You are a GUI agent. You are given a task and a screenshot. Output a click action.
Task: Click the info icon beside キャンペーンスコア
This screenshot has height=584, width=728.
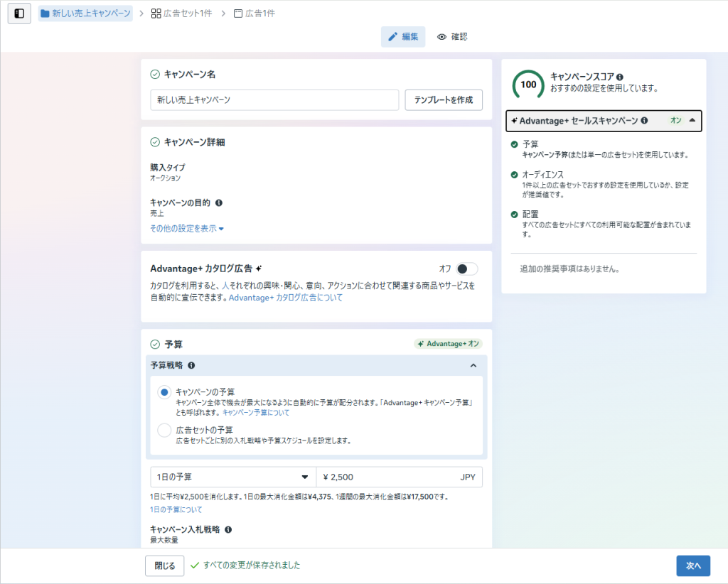coord(620,77)
